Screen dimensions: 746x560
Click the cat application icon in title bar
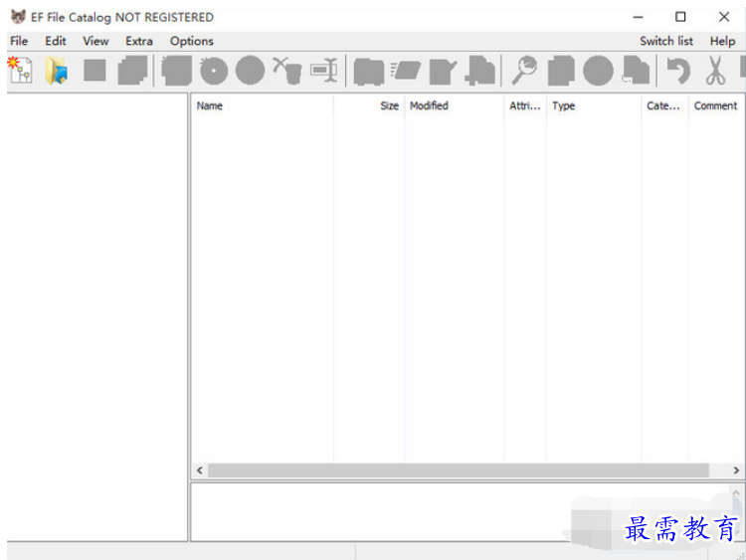pyautogui.click(x=18, y=17)
